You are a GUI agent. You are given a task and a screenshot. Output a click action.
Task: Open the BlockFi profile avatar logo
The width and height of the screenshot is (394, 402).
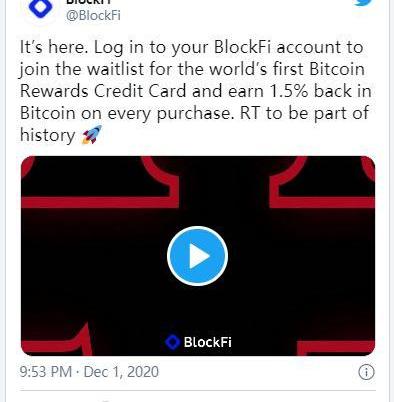(41, 8)
